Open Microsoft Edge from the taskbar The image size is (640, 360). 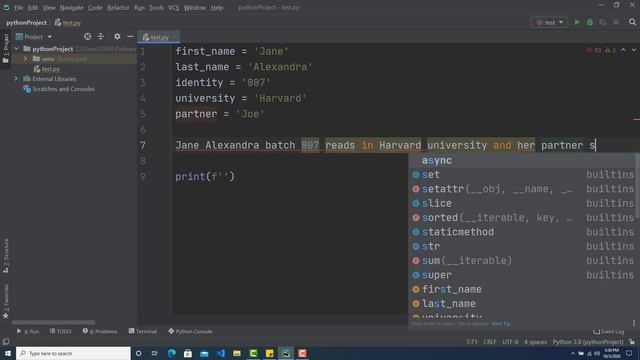pos(171,353)
